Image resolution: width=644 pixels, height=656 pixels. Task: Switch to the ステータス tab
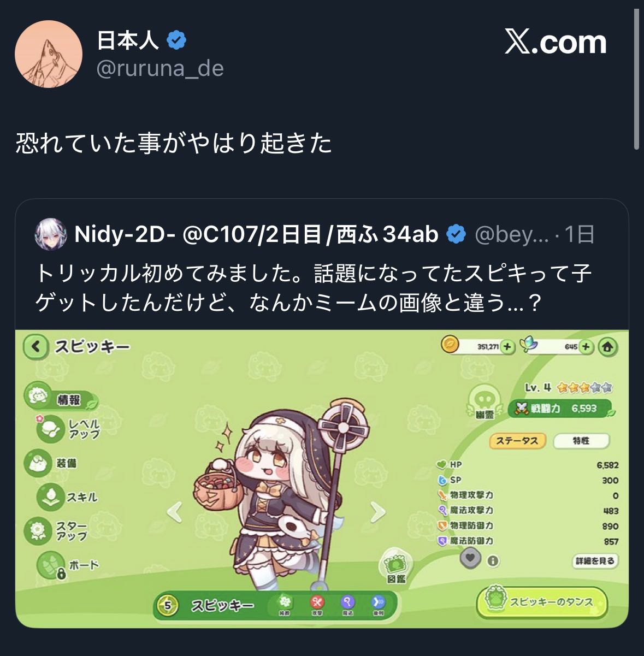[517, 440]
